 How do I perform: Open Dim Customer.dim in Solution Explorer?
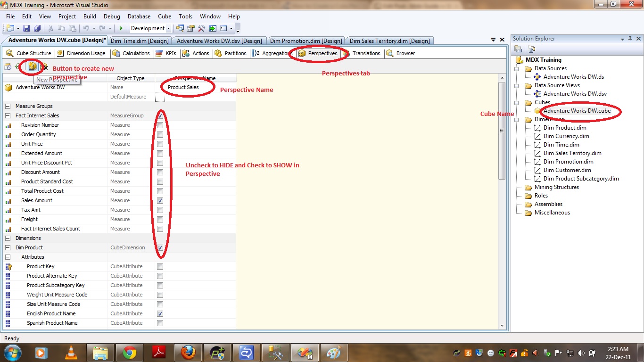(x=567, y=170)
